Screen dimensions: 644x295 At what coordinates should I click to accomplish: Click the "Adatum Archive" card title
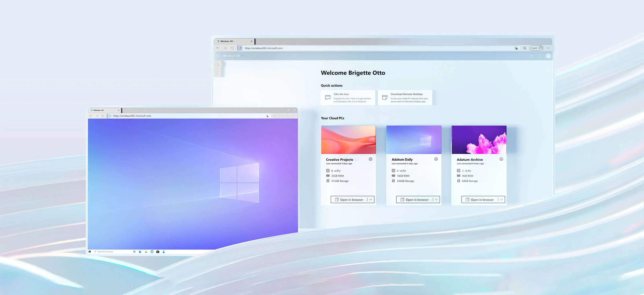pos(470,160)
